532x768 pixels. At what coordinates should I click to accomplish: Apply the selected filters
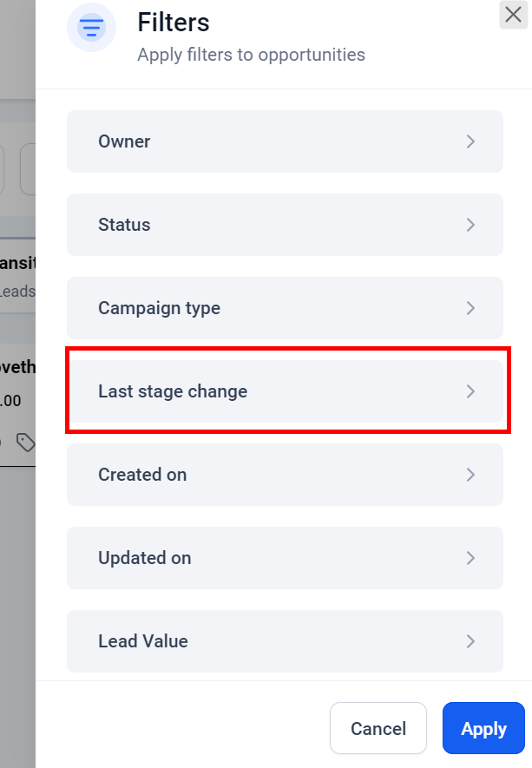tap(483, 728)
